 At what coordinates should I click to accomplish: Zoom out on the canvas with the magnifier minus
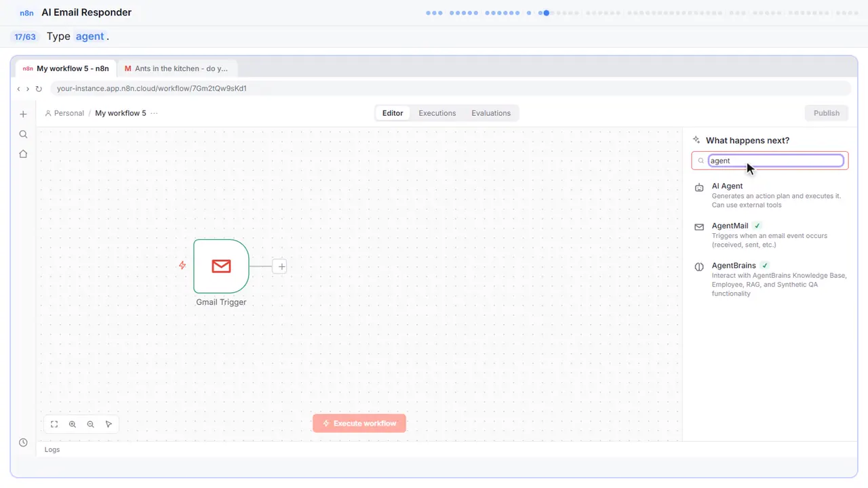click(x=91, y=424)
